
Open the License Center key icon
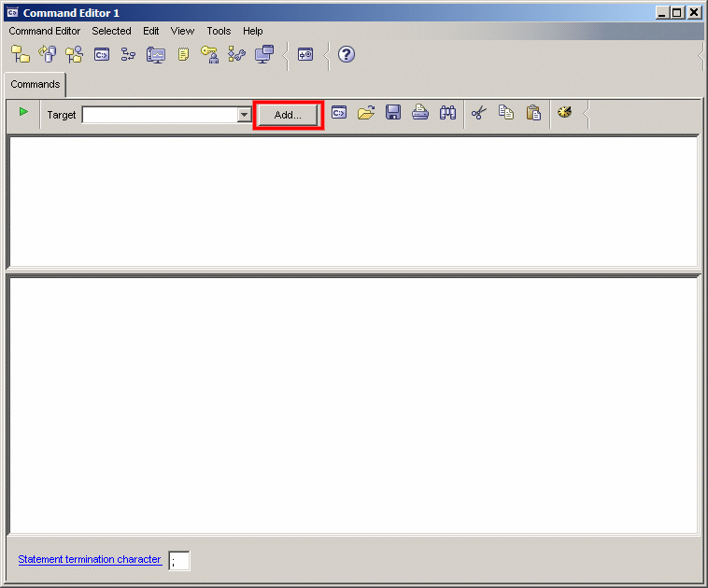(x=210, y=54)
